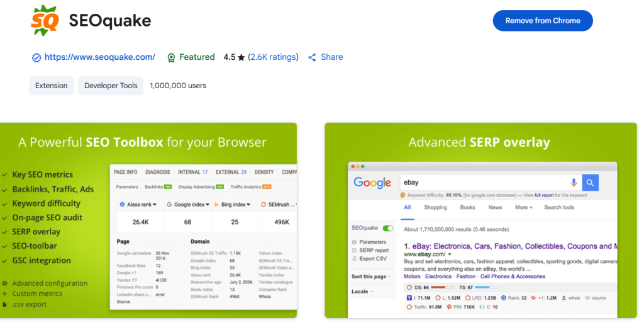
Task: Open the INTERNAL 17 tab
Action: [x=192, y=172]
